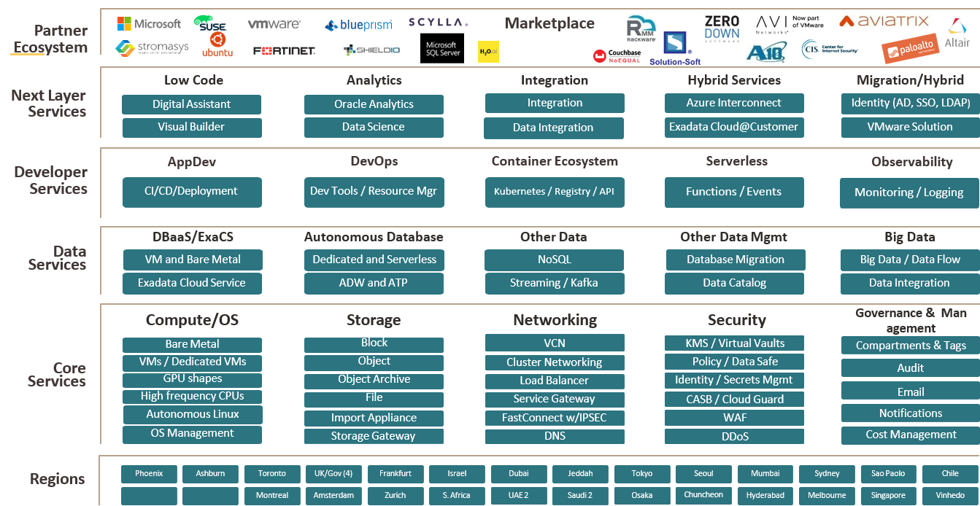Open the A10 logo
This screenshot has width=980, height=506.
point(767,52)
